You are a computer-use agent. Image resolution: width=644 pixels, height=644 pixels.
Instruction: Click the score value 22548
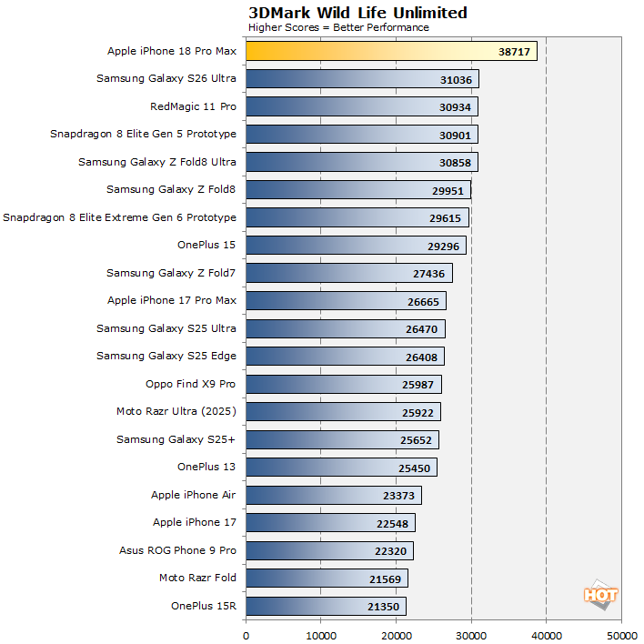point(392,523)
